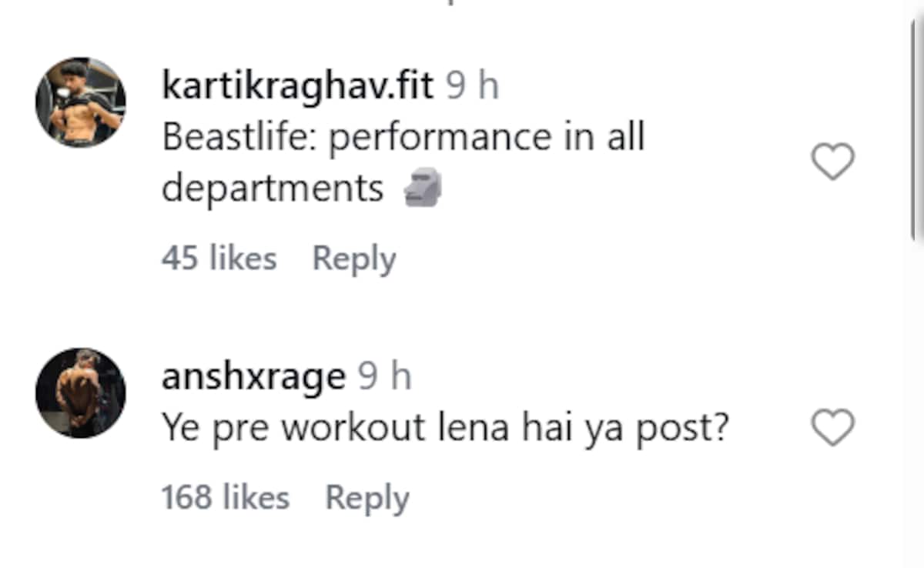Visit the kartikraghav.fit username link

(x=297, y=86)
